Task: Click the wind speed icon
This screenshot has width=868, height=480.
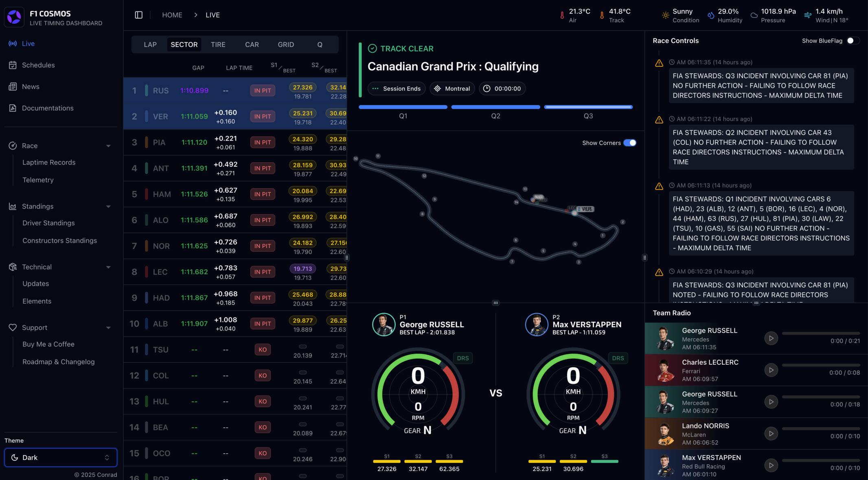Action: [x=808, y=15]
